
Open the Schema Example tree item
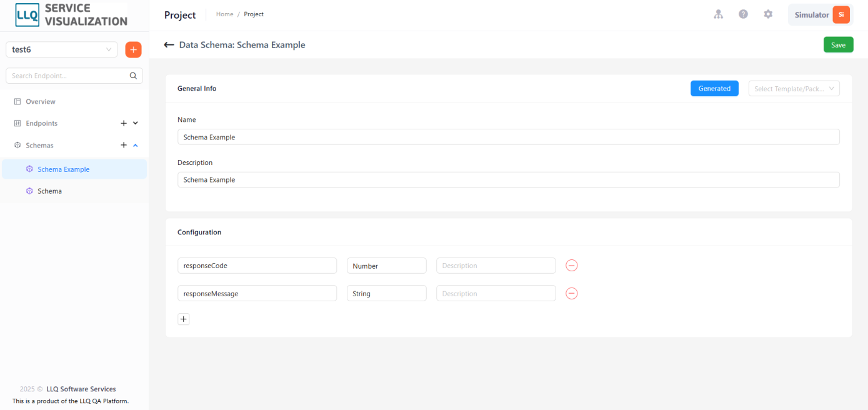coord(74,169)
